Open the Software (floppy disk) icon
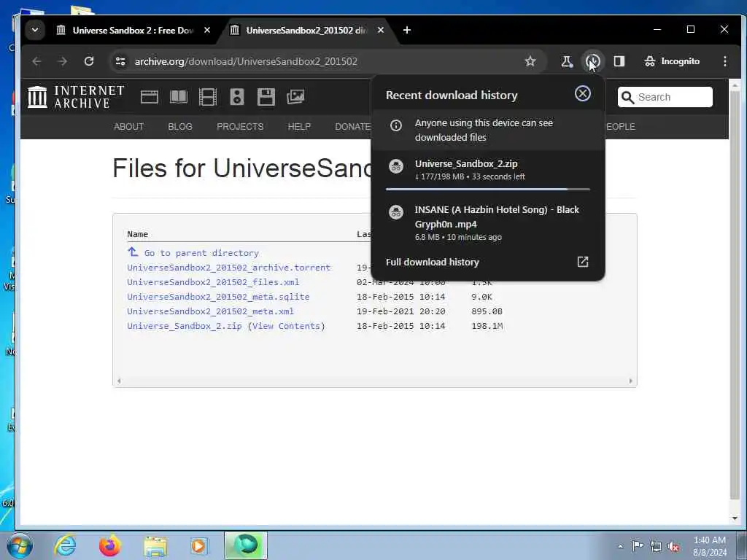The height and width of the screenshot is (560, 747). (x=266, y=97)
